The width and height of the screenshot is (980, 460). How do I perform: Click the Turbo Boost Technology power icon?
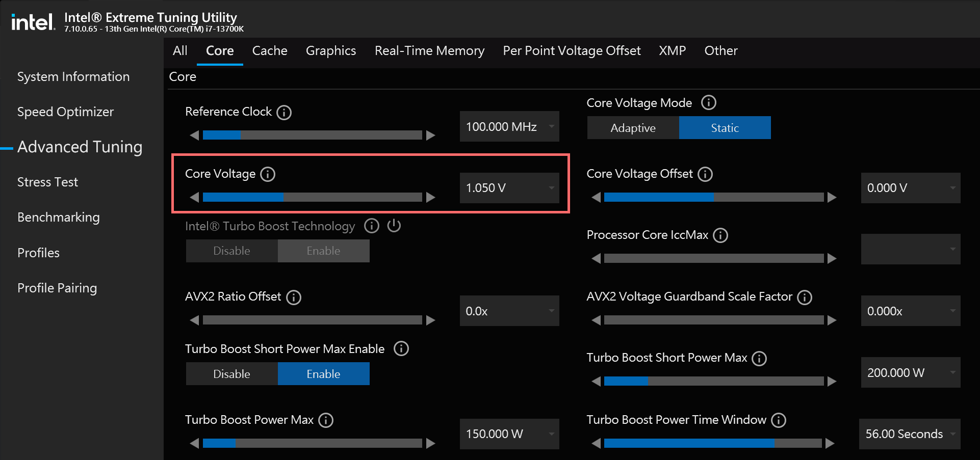[394, 226]
